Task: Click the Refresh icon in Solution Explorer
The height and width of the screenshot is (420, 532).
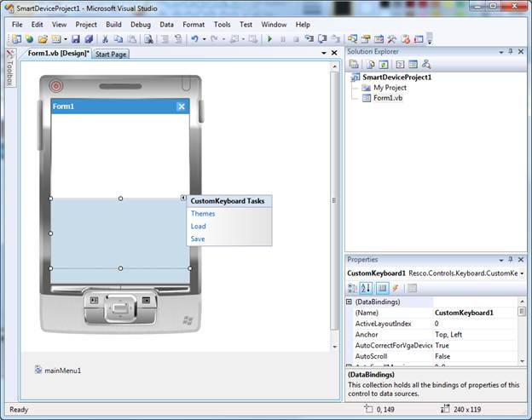Action: coord(384,64)
